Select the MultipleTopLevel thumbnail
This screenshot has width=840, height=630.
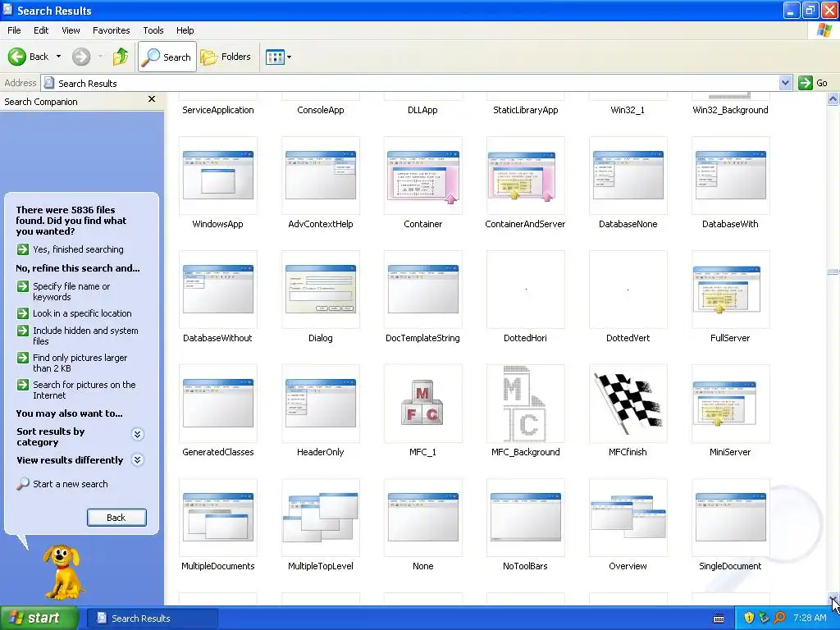(321, 518)
